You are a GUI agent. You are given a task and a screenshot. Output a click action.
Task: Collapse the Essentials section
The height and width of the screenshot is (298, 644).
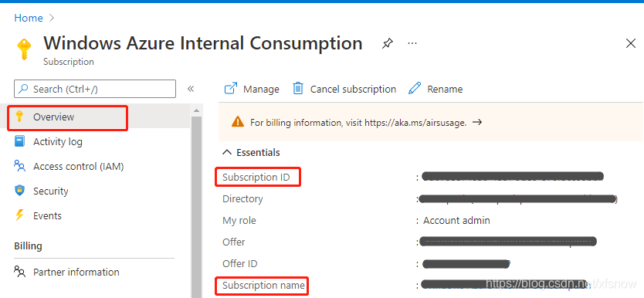click(x=227, y=152)
